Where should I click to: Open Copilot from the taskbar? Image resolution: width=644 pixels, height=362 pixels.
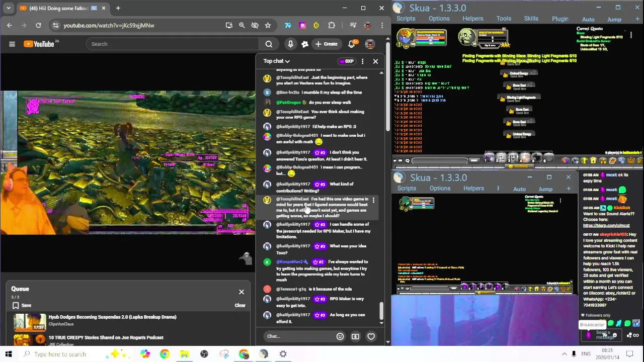pyautogui.click(x=145, y=354)
